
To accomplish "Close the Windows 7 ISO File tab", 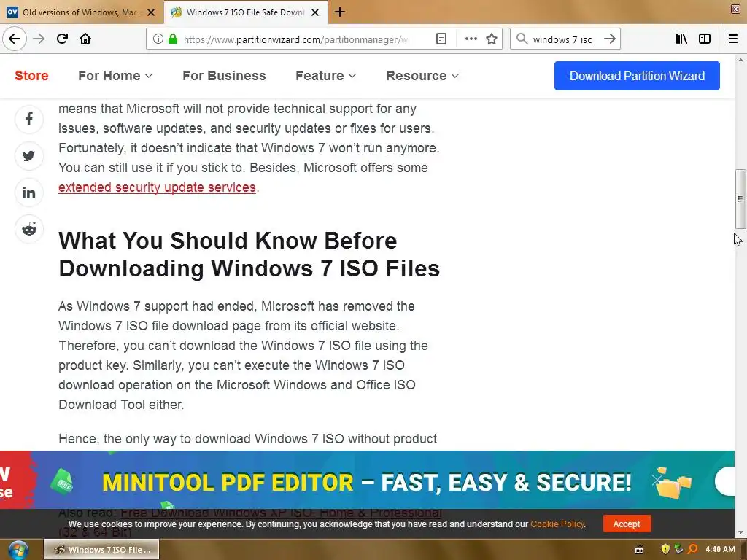I will click(x=315, y=12).
